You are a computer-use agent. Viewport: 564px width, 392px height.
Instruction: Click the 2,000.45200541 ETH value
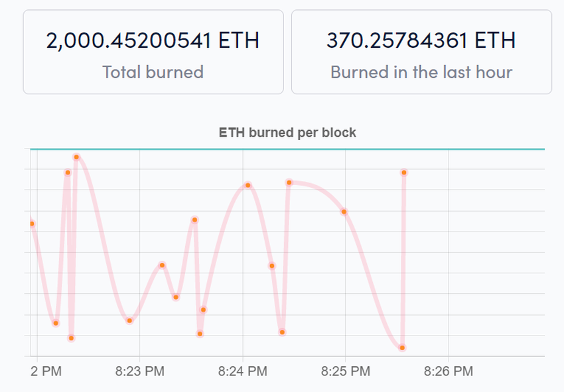tap(153, 40)
